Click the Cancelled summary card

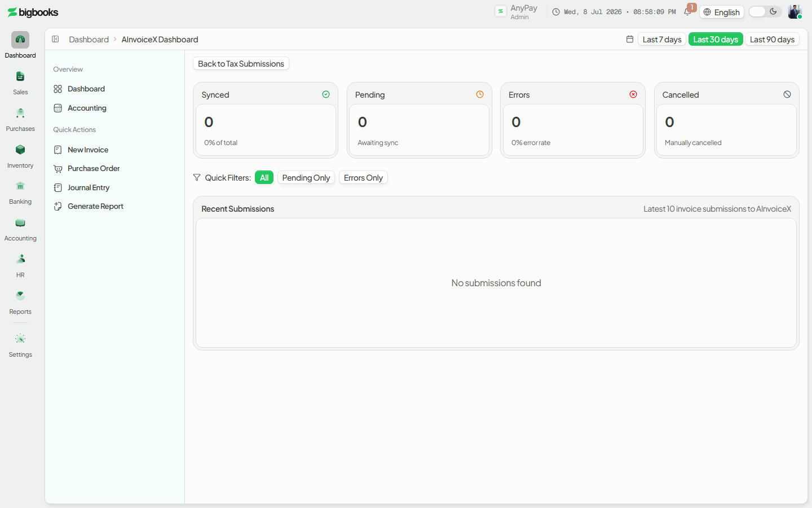[726, 120]
